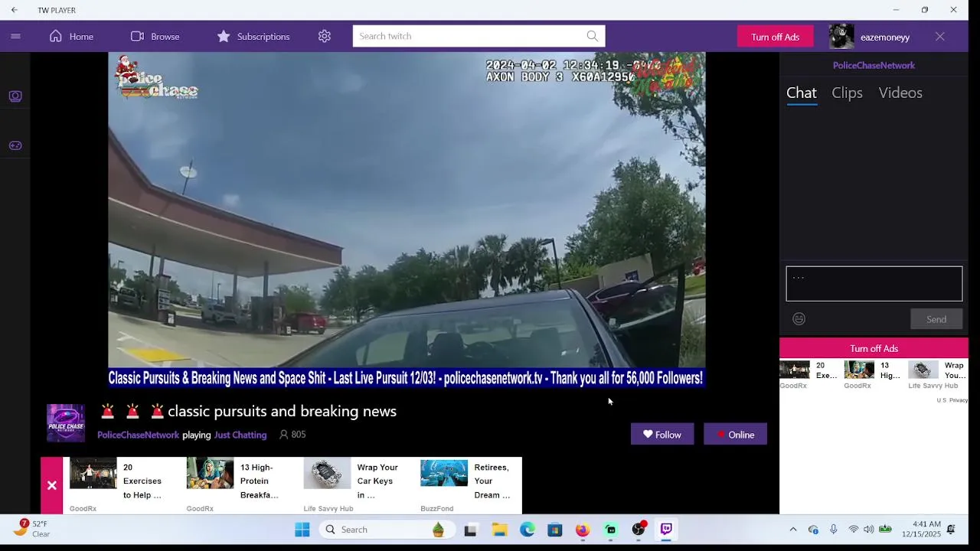
Task: Open the Police Chase Network channel avatar
Action: pyautogui.click(x=66, y=423)
